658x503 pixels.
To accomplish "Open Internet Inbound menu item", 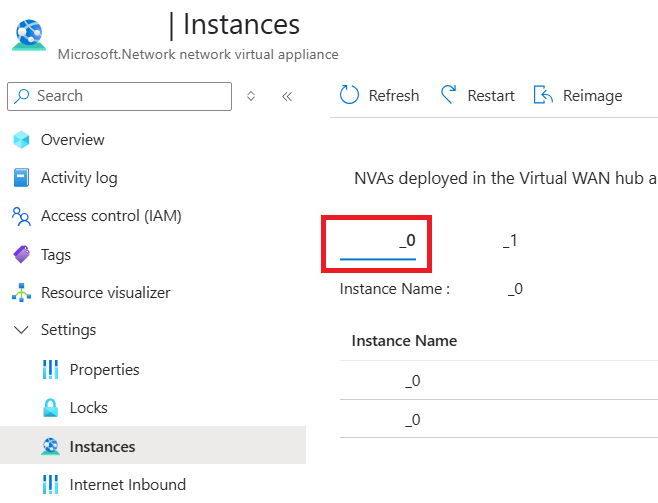I will pos(128,485).
